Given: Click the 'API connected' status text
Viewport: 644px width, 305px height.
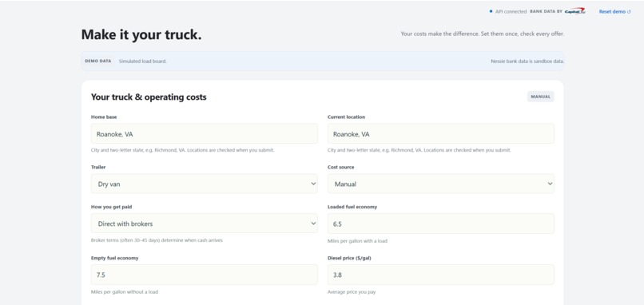Looking at the screenshot, I should click(511, 11).
